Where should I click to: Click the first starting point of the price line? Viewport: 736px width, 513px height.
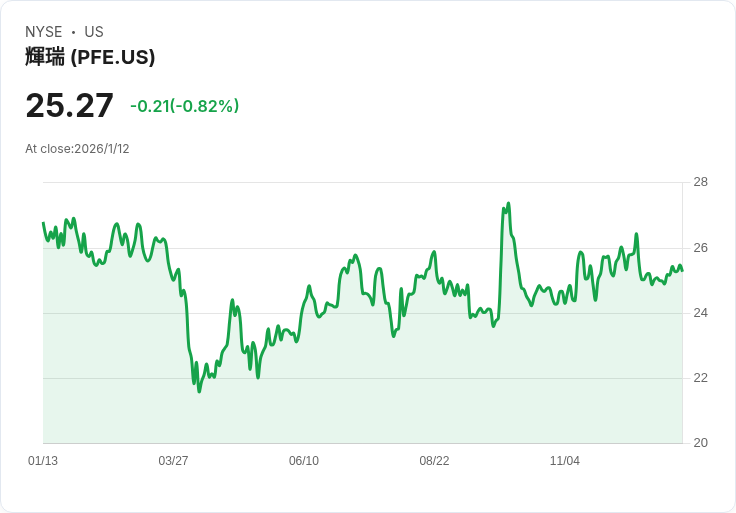(x=43, y=223)
